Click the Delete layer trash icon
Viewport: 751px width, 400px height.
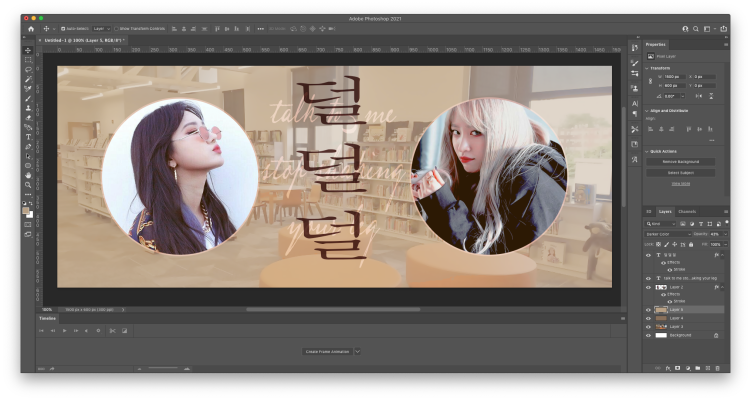(717, 368)
